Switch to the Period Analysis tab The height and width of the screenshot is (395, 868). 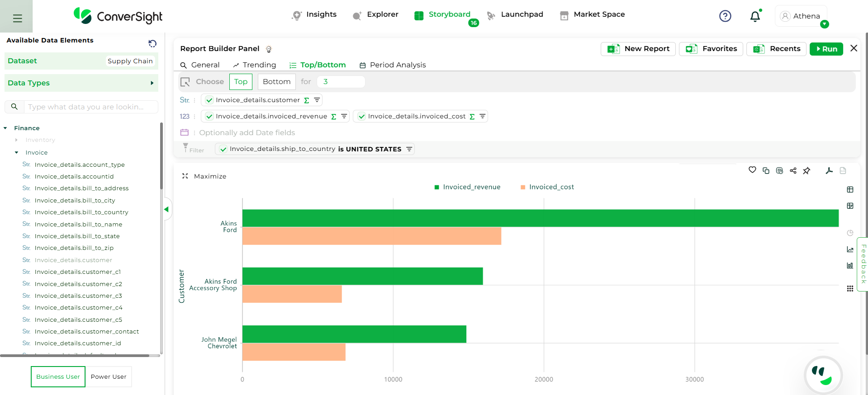[x=393, y=65]
